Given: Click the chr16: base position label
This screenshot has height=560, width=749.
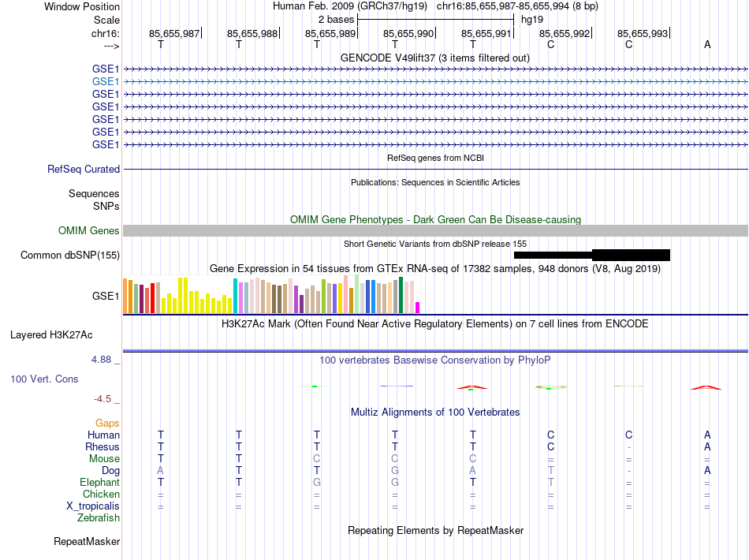Looking at the screenshot, I should [105, 33].
